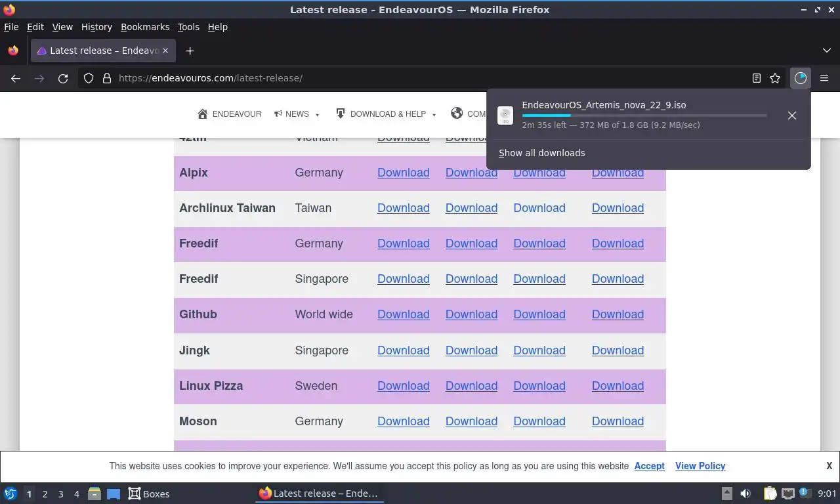Accept the cookie policy
The height and width of the screenshot is (504, 840).
[649, 466]
